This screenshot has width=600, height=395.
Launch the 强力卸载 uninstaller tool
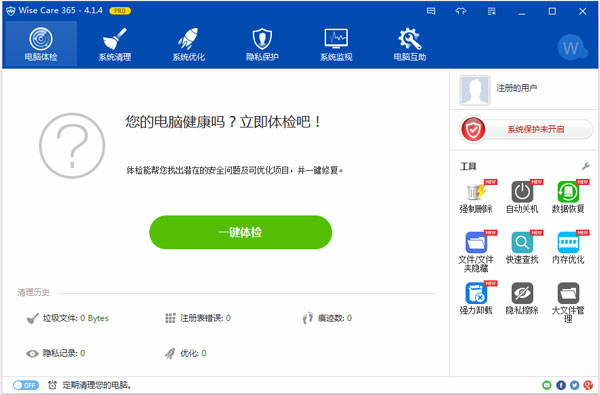pyautogui.click(x=476, y=298)
